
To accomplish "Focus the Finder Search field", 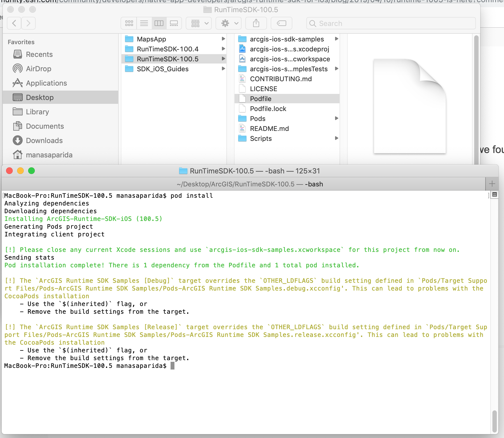I will pos(391,23).
